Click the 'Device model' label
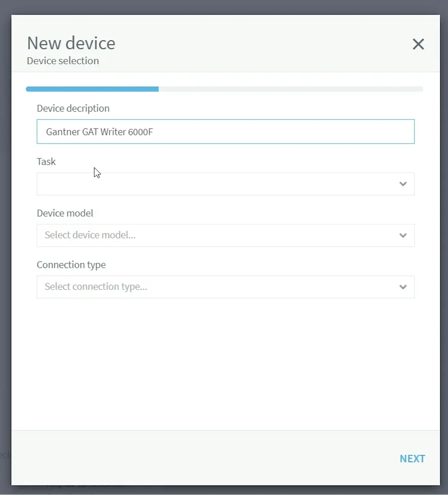Image resolution: width=448 pixels, height=495 pixels. pos(65,213)
